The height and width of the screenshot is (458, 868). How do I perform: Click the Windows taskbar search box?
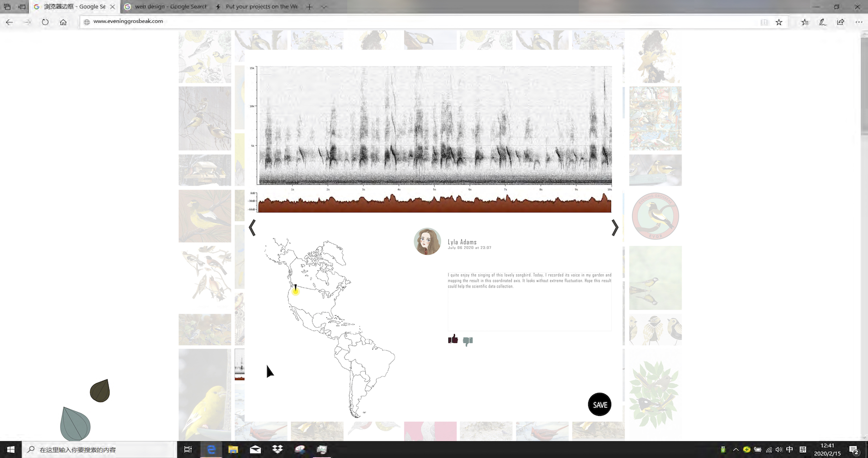(x=99, y=449)
